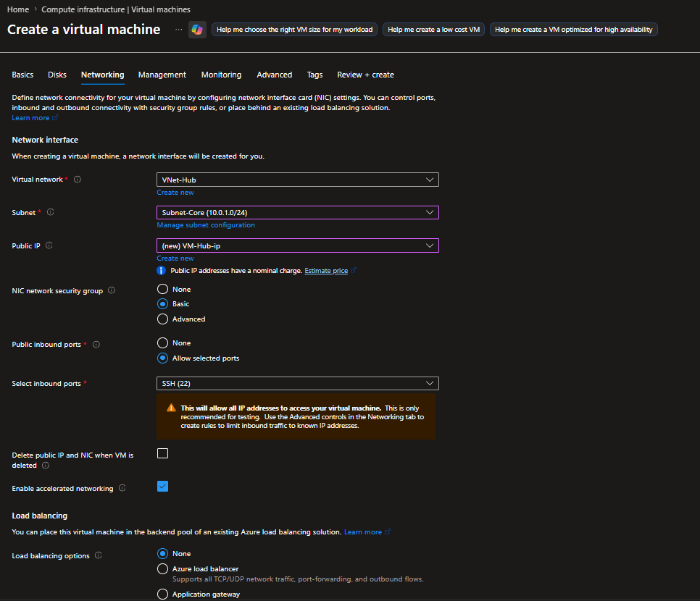Image resolution: width=700 pixels, height=601 pixels.
Task: Click Create new under Public IP
Action: (x=175, y=259)
